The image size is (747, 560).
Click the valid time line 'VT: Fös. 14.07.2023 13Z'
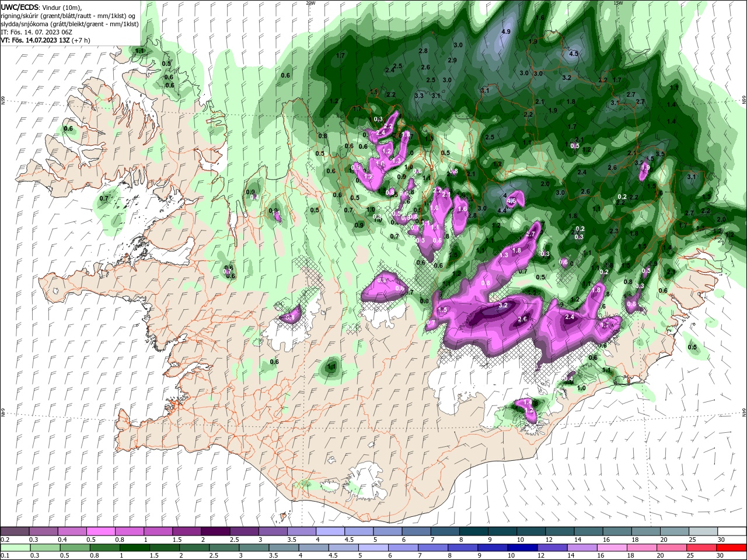36,40
